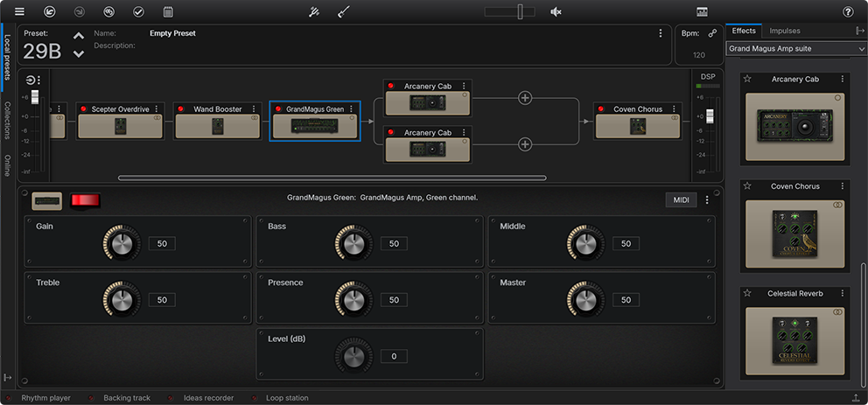
Task: Bypass the Wand Booster via red LED
Action: (x=181, y=109)
